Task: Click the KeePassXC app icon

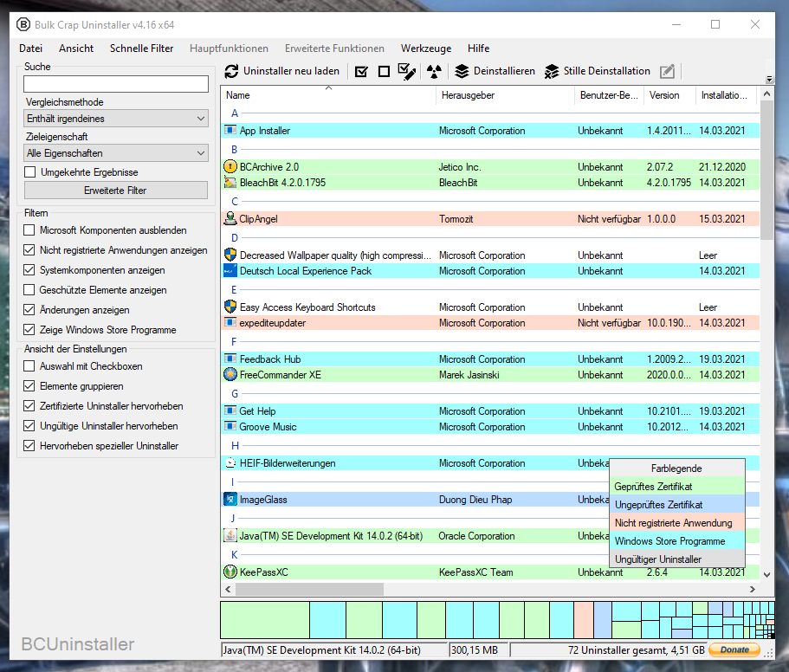Action: click(x=230, y=572)
